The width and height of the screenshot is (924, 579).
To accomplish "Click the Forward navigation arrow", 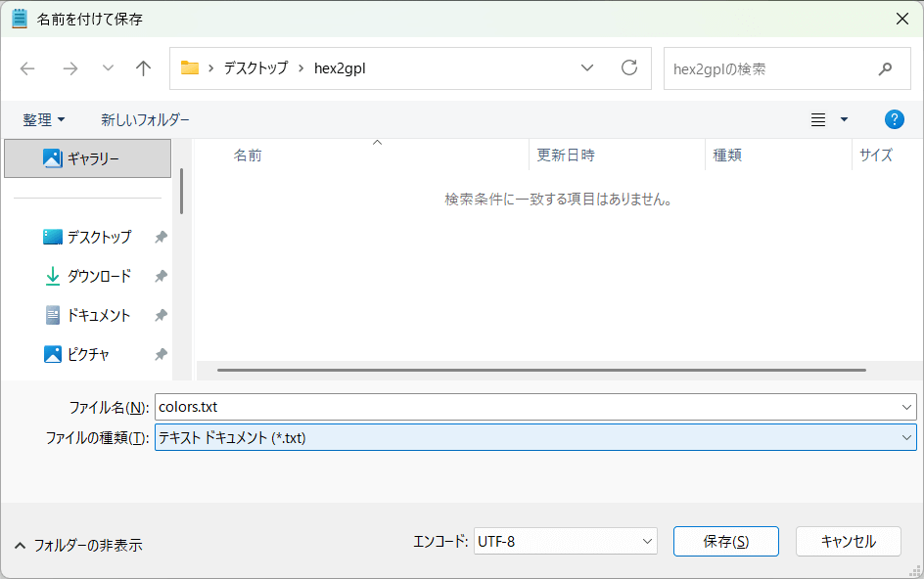I will (69, 68).
